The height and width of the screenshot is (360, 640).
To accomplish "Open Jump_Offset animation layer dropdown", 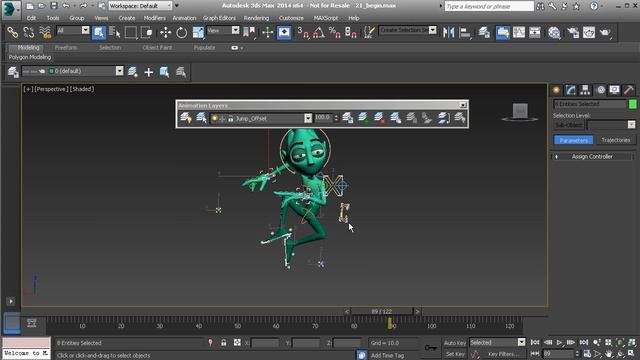I will point(308,118).
